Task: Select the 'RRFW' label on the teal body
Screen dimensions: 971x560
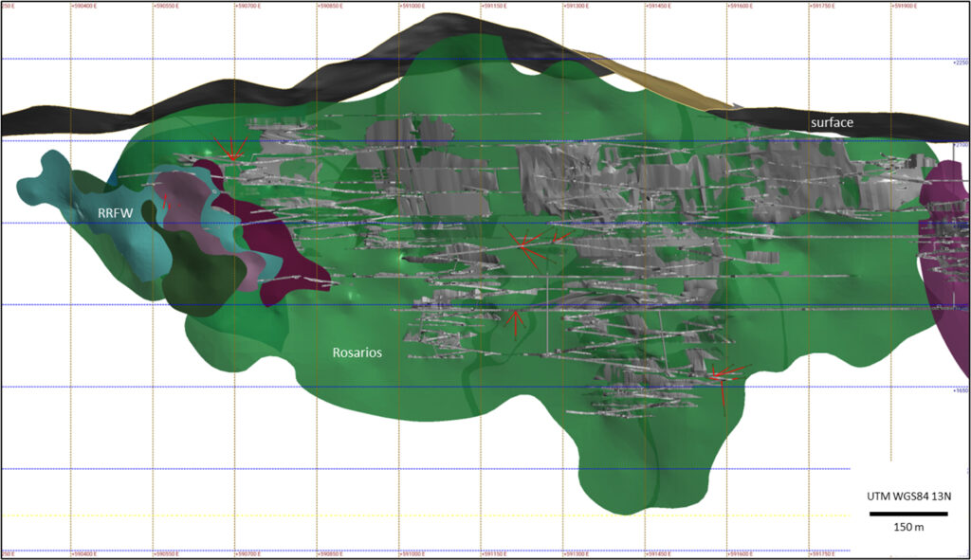Action: click(115, 214)
